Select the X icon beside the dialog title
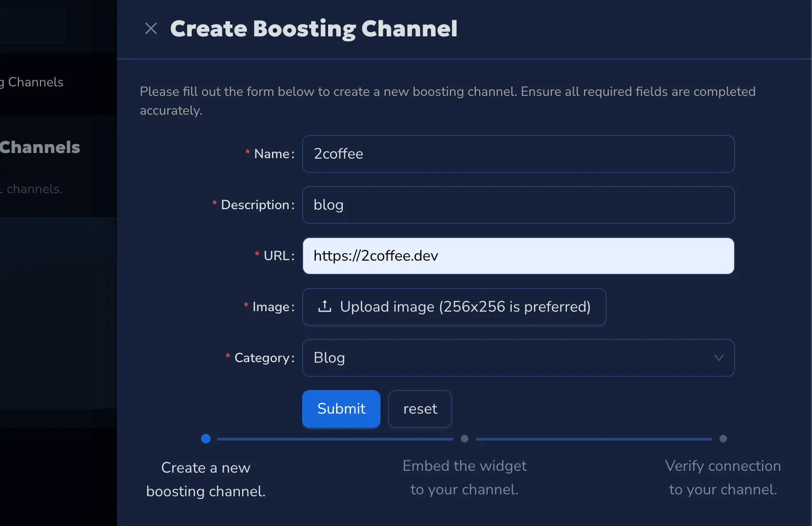 (151, 29)
